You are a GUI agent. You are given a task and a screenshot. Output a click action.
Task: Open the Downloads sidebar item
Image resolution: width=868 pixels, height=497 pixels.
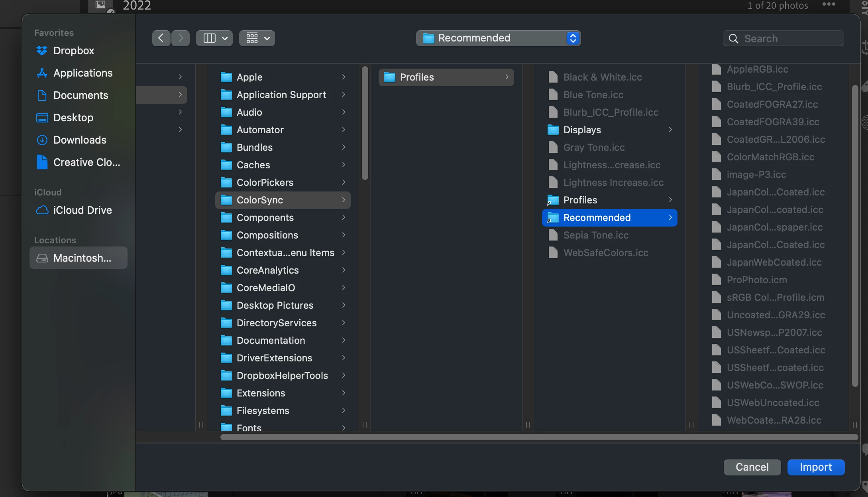click(x=80, y=140)
